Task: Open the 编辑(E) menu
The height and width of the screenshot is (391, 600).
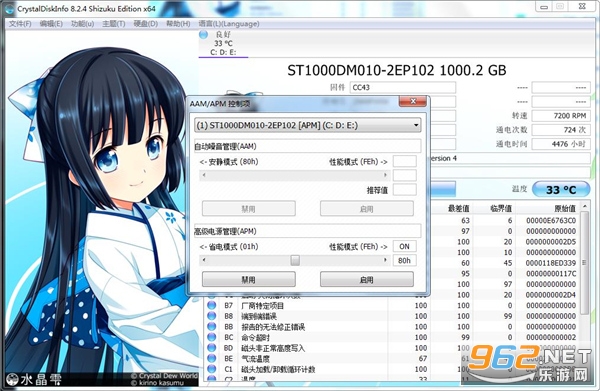Action: tap(51, 24)
